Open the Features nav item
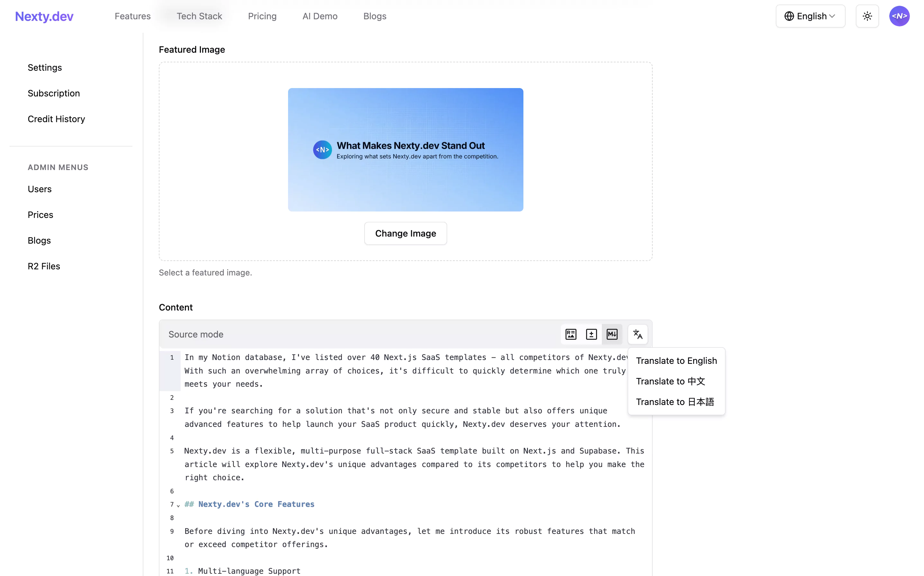This screenshot has height=576, width=924. pos(132,16)
